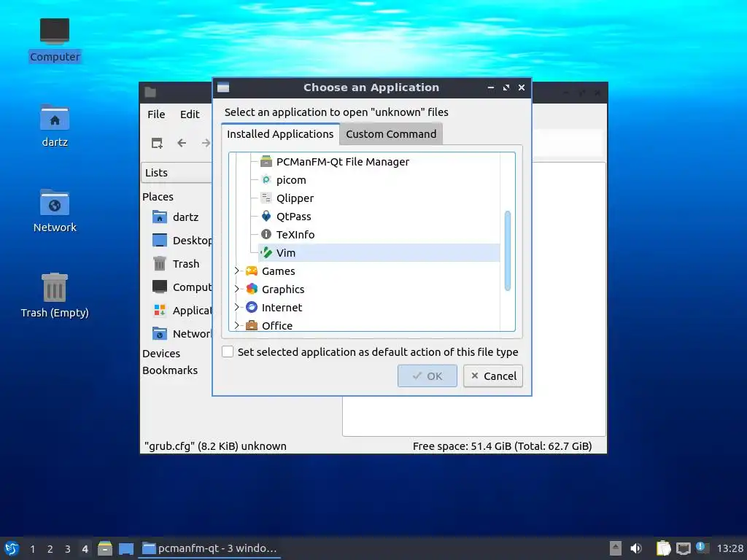The image size is (747, 560).
Task: Click the pcmanfm-qt taskbar window group
Action: [209, 548]
